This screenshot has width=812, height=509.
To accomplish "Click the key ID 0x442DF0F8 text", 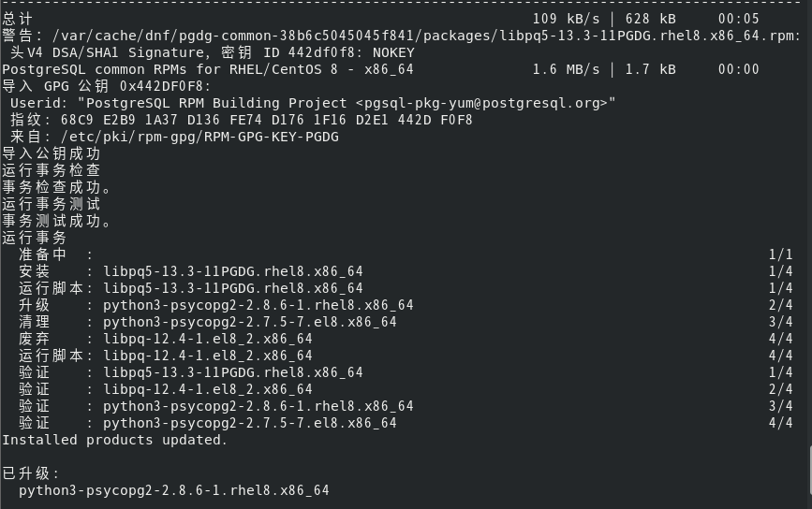I will (162, 86).
